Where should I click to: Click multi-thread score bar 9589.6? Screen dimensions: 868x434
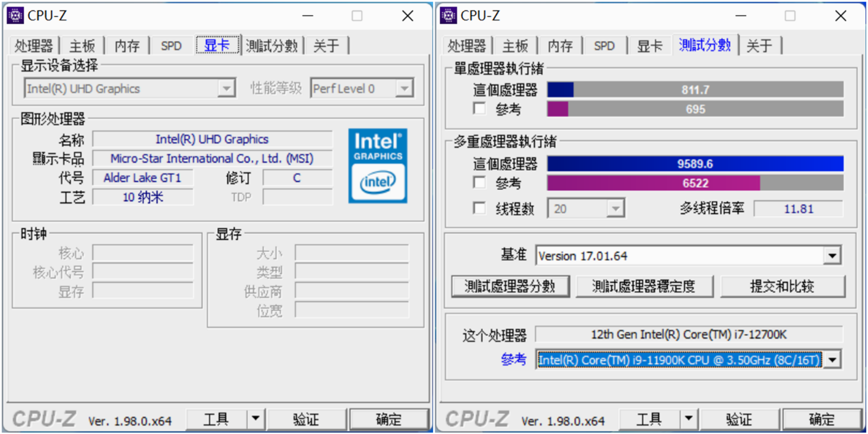695,164
